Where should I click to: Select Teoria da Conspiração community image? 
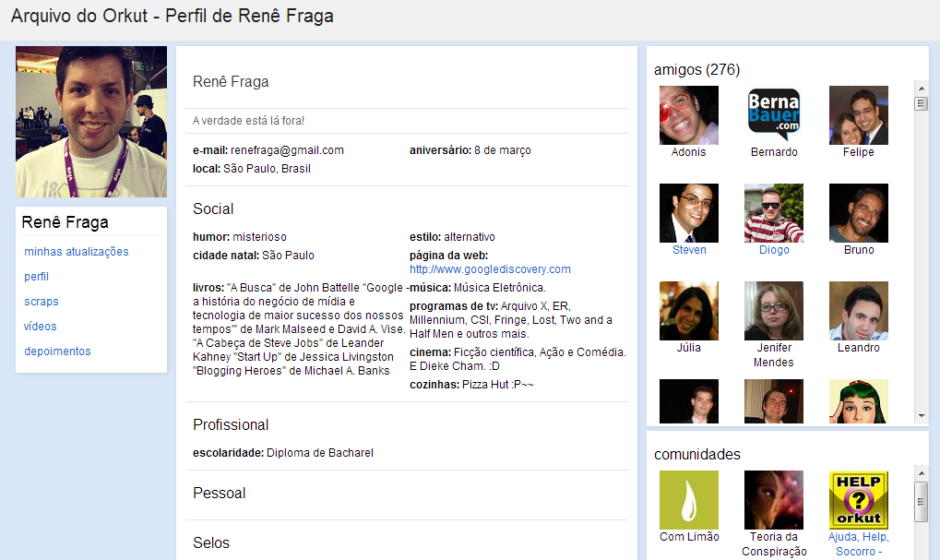pyautogui.click(x=773, y=500)
